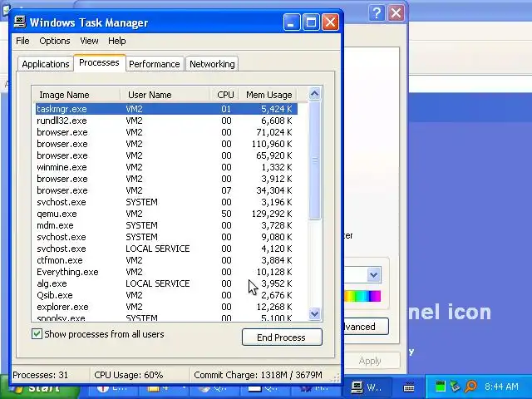
Task: Select the ctfmon.exe process
Action: 166,260
